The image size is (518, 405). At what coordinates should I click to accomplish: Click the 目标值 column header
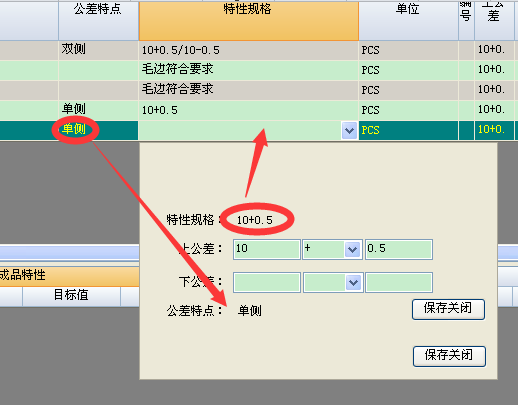[x=71, y=296]
